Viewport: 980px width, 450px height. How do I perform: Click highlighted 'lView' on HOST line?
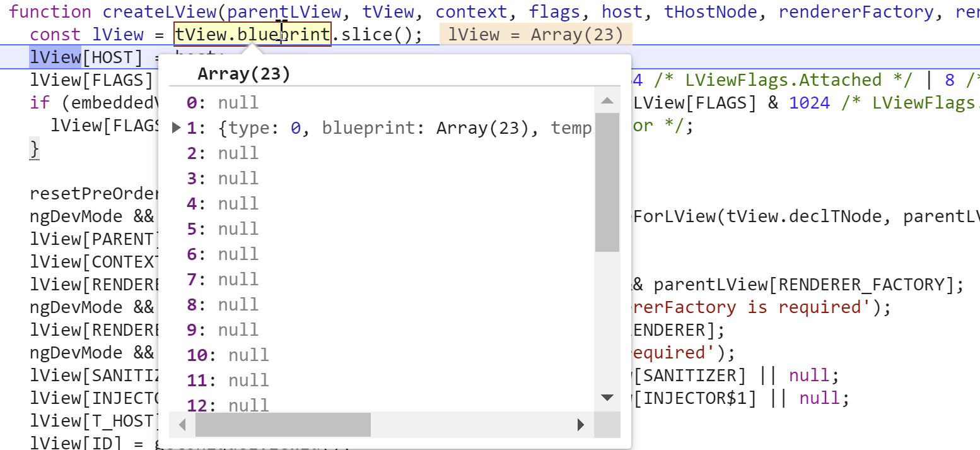pos(55,57)
